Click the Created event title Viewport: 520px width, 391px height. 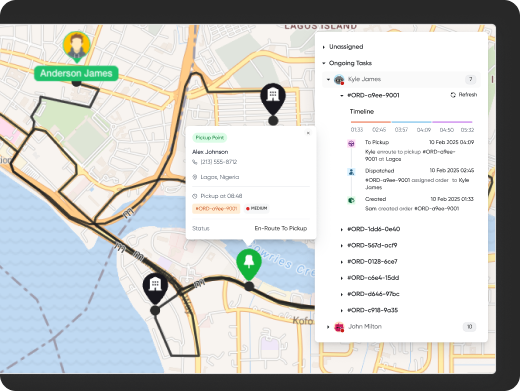point(375,199)
